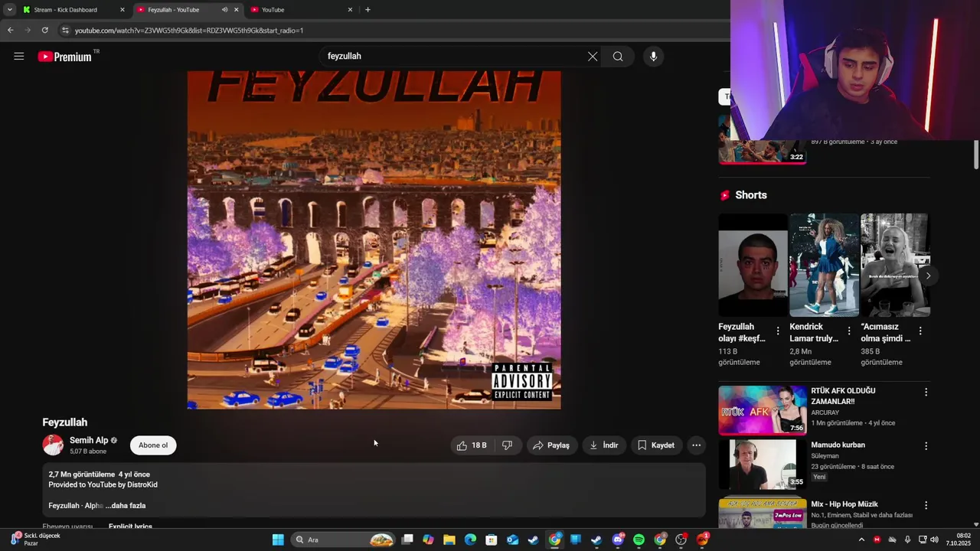Download the video with İndir
This screenshot has height=551, width=980.
(603, 445)
